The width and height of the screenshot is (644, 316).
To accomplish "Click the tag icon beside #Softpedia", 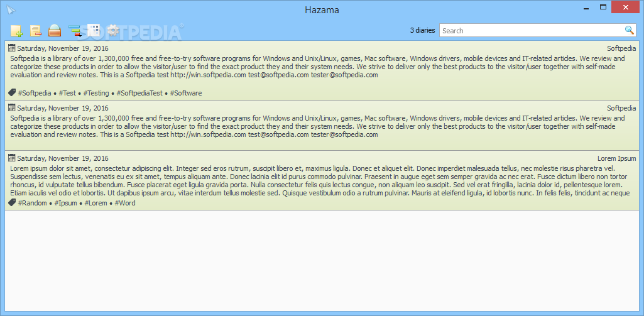I will (x=12, y=92).
